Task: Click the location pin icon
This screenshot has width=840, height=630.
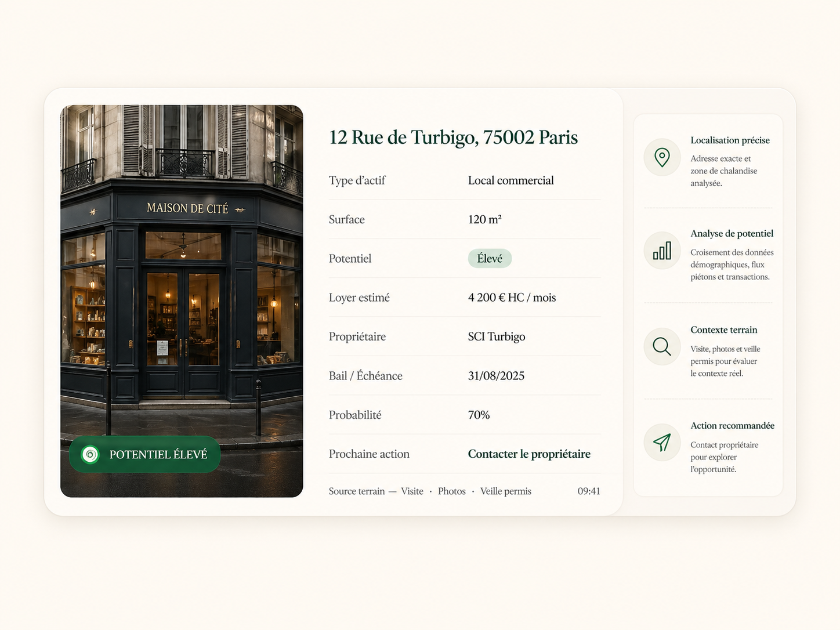Action: click(662, 157)
